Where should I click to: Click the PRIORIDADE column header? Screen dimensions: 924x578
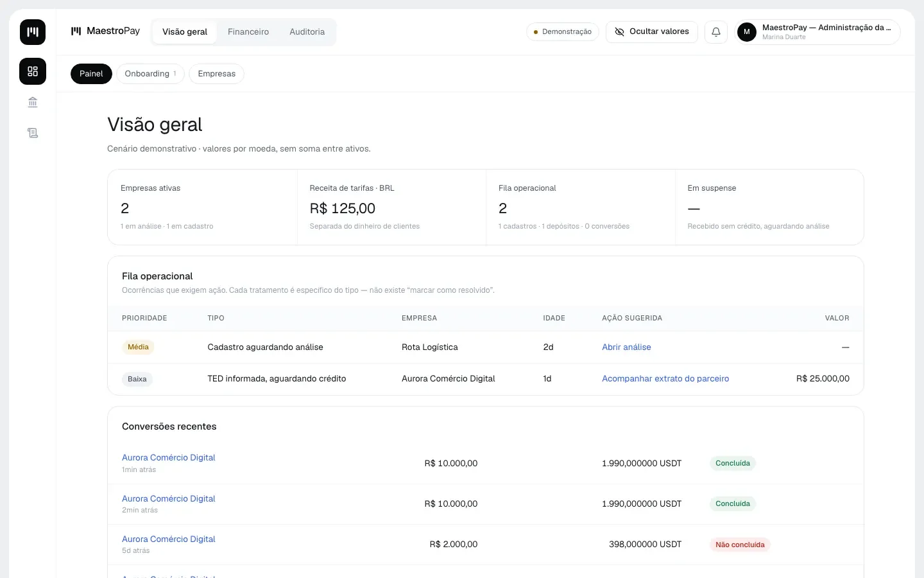click(144, 319)
